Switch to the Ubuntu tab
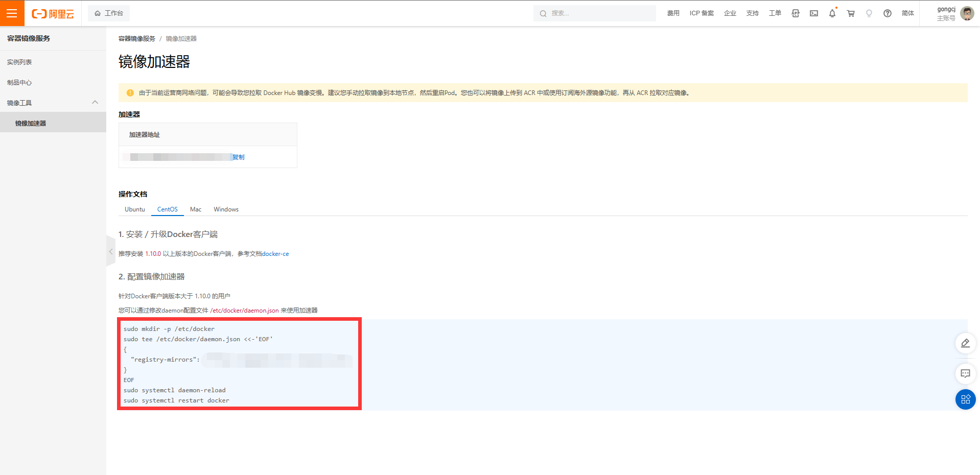980x475 pixels. click(x=135, y=209)
